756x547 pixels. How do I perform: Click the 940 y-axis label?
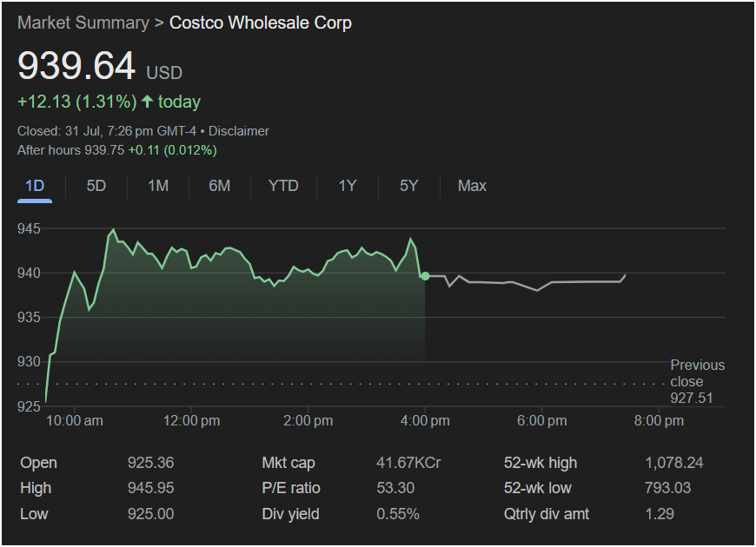pyautogui.click(x=29, y=273)
